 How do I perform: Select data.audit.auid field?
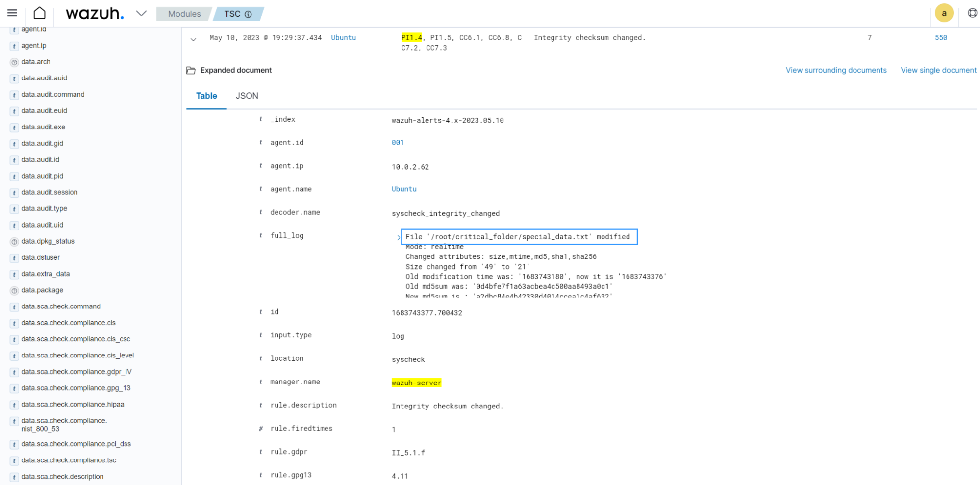coord(44,78)
